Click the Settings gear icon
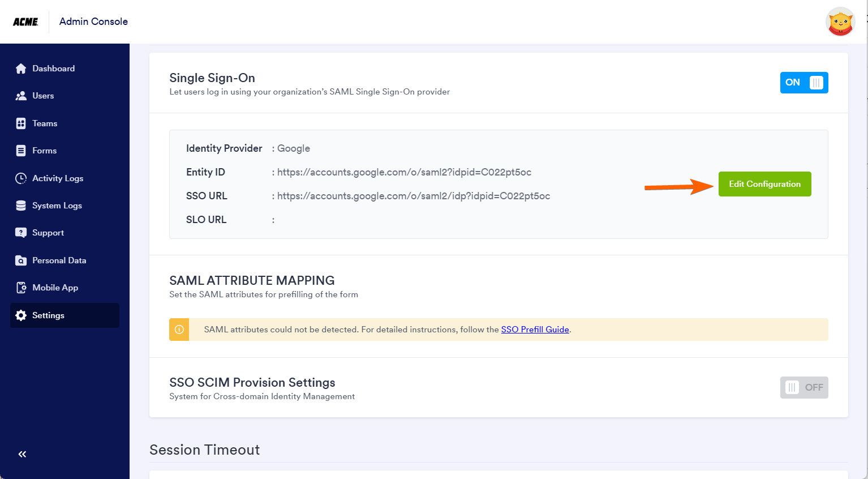Screen dimensions: 868x479 point(21,315)
